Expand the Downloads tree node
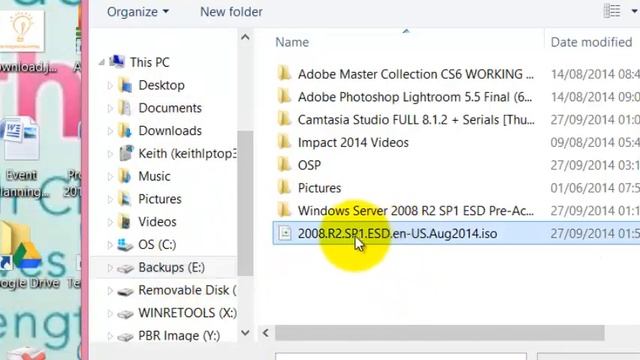The image size is (640, 360). coord(110,131)
